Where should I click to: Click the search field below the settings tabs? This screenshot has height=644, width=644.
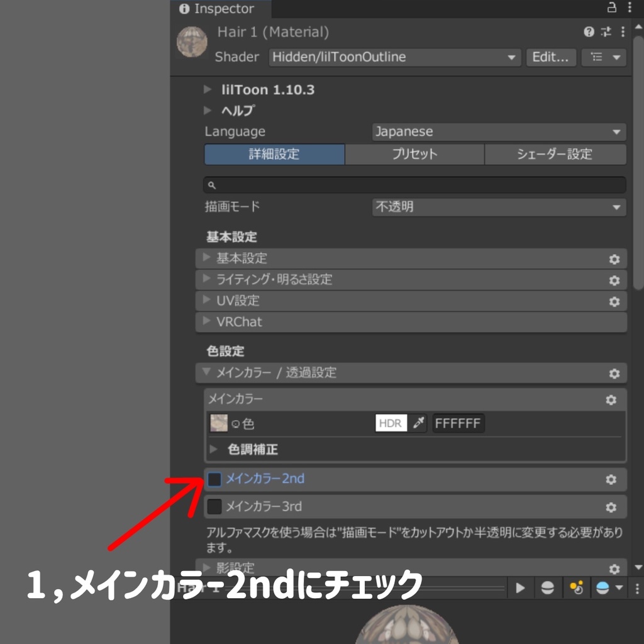point(414,184)
